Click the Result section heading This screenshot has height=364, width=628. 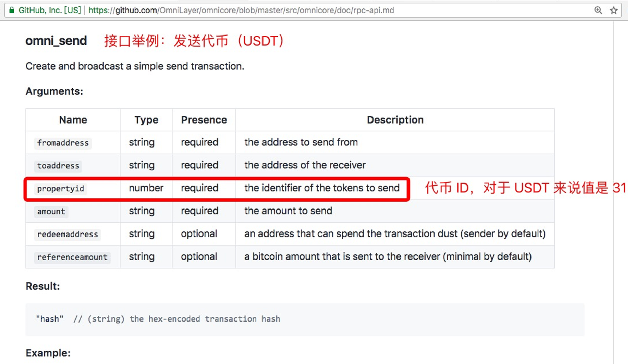click(43, 286)
